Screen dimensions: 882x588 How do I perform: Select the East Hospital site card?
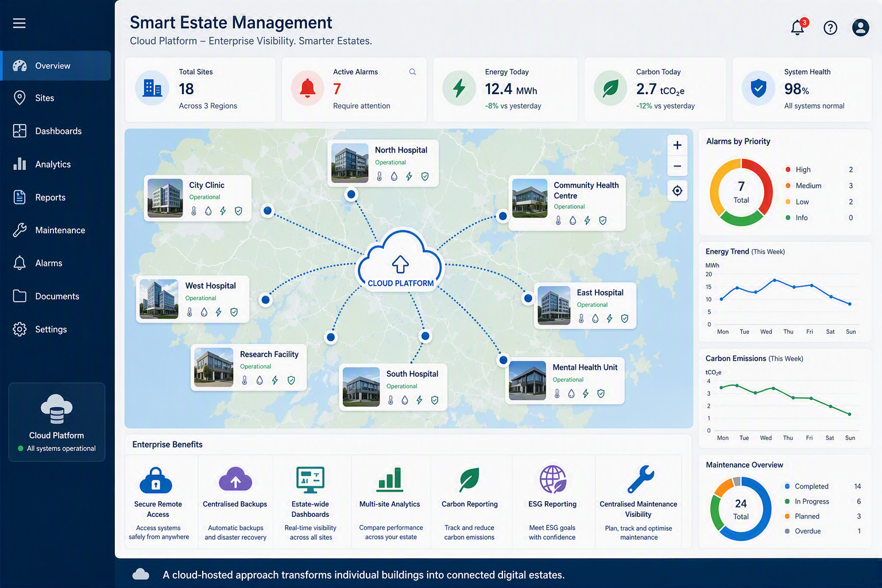tap(585, 305)
